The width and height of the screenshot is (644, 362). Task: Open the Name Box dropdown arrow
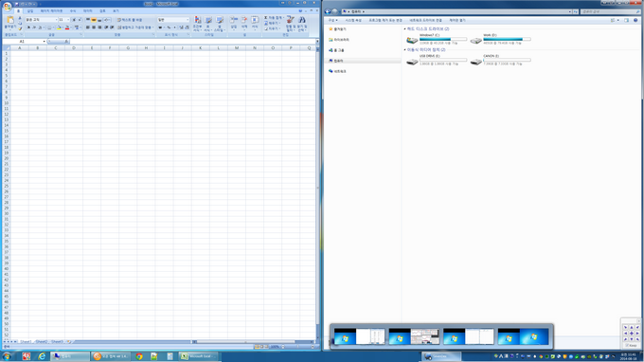(44, 42)
